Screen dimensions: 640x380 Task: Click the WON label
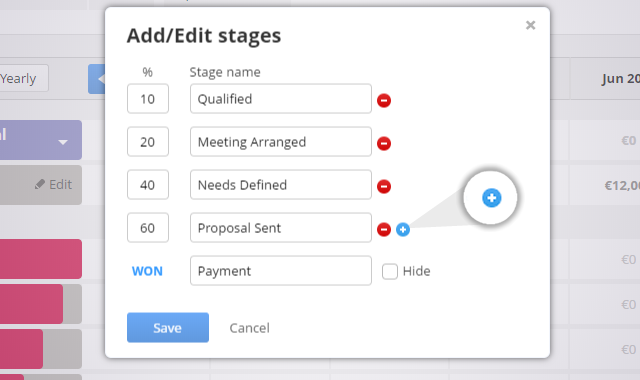[x=147, y=271]
